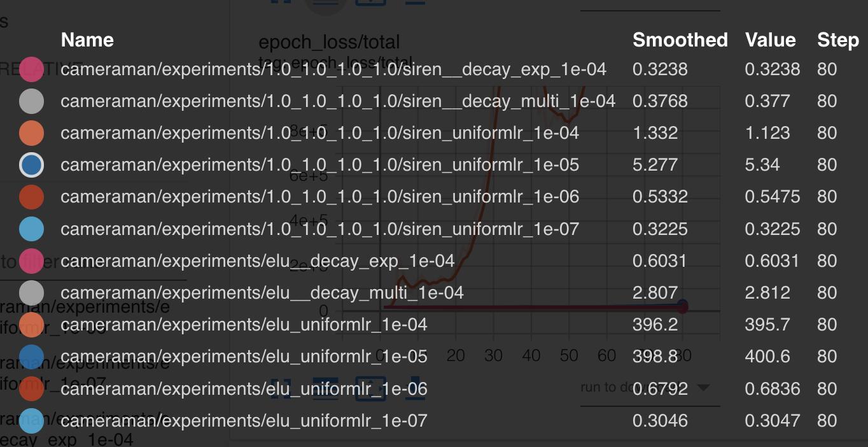868x447 pixels.
Task: Click pink circle beside elu__decay_exp_1e-04
Action: [x=32, y=260]
